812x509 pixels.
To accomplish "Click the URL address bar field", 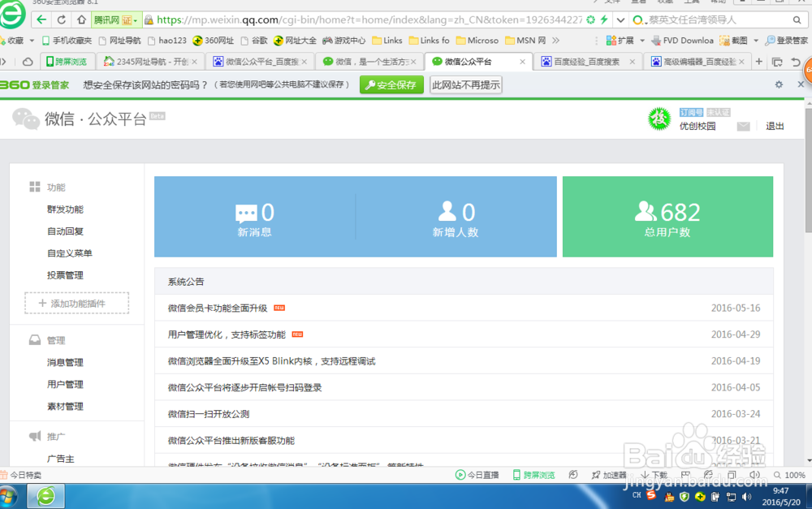I will click(369, 20).
